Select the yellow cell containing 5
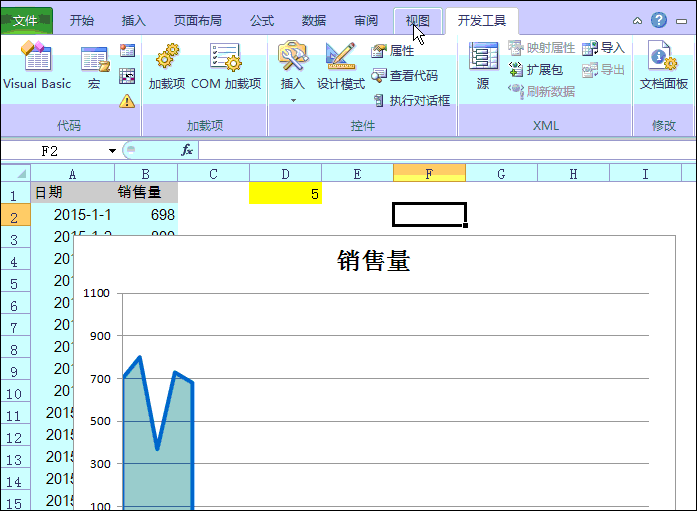The height and width of the screenshot is (511, 697). (285, 194)
